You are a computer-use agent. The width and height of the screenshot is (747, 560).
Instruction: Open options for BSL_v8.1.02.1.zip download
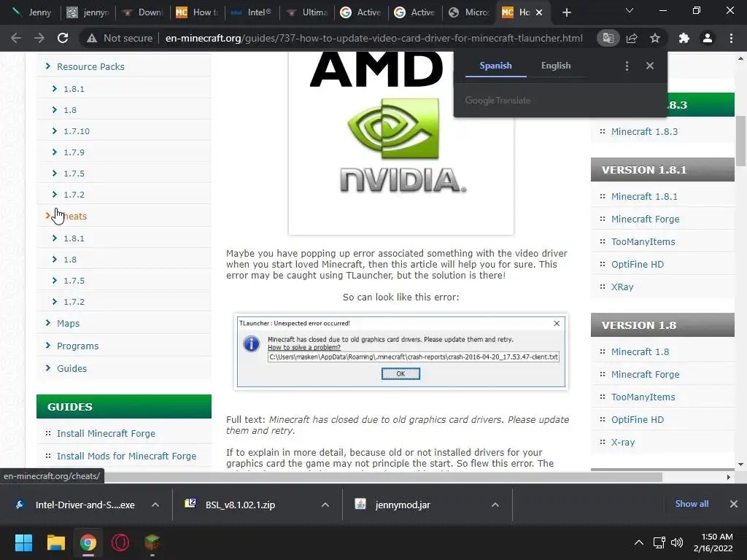[x=325, y=505]
